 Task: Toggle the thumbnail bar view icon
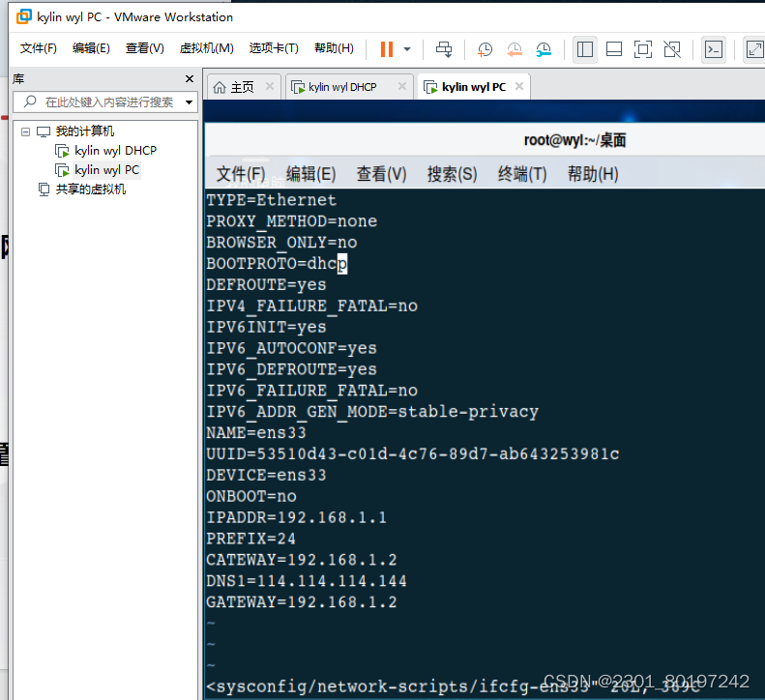tap(614, 49)
